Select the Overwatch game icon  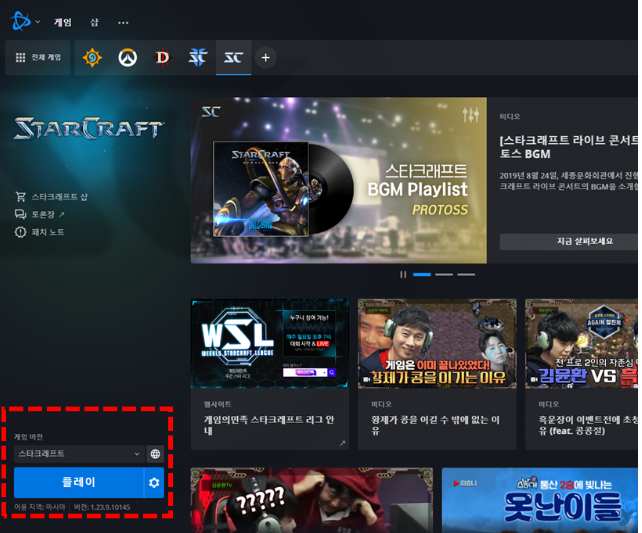click(x=128, y=58)
